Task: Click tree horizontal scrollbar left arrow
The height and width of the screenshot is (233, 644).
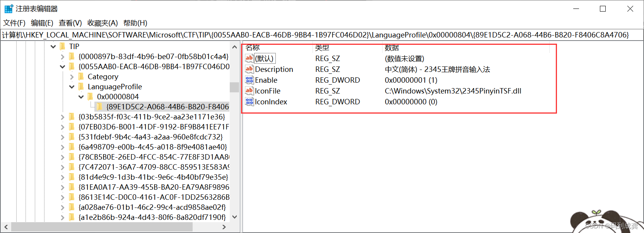Action: [5, 227]
